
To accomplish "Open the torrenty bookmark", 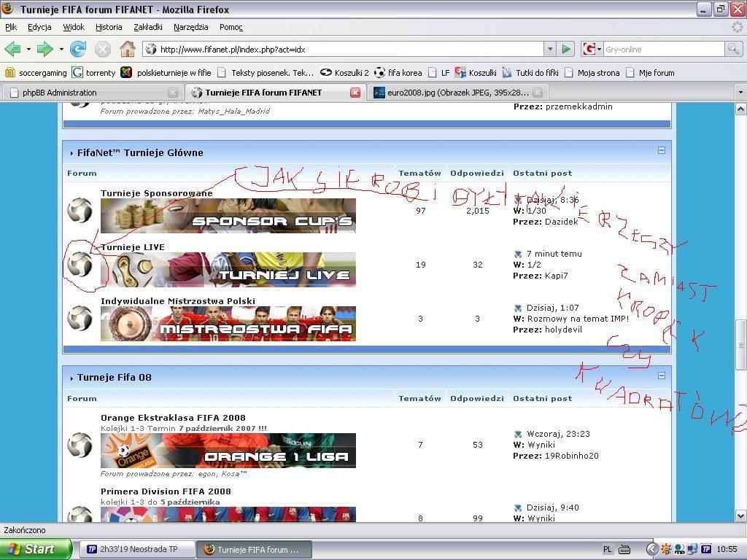I will click(x=94, y=73).
